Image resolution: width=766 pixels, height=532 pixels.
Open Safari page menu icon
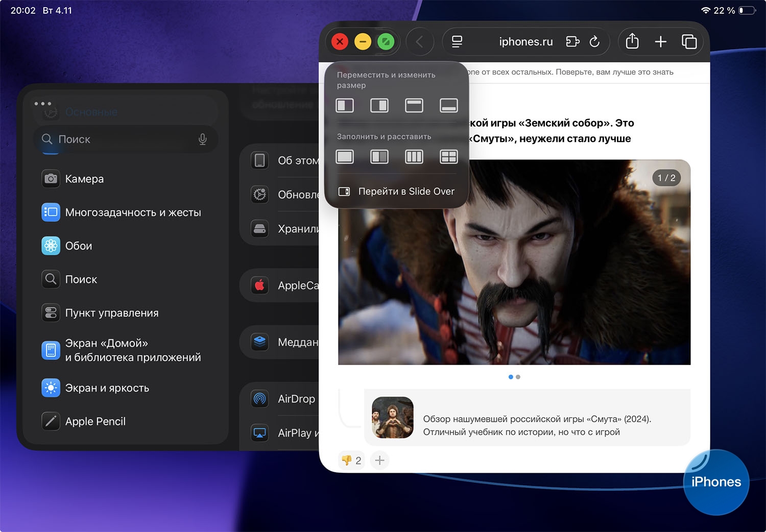(457, 41)
